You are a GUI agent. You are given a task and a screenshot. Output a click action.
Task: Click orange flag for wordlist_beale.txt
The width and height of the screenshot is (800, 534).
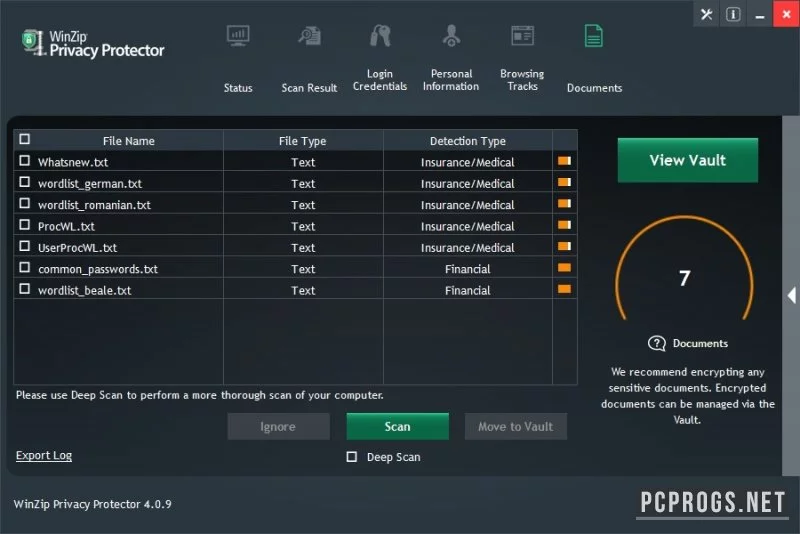[x=564, y=290]
